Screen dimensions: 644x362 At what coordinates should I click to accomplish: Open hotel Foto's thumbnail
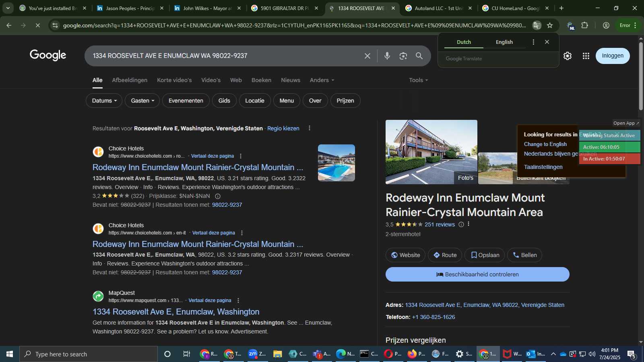[x=431, y=152]
